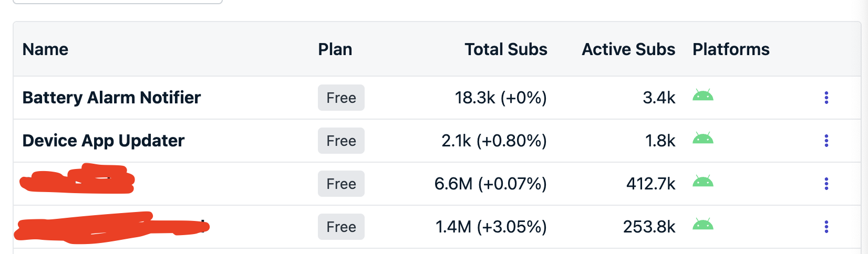Image resolution: width=868 pixels, height=254 pixels.
Task: Open options menu for Battery Alarm Notifier
Action: (826, 98)
